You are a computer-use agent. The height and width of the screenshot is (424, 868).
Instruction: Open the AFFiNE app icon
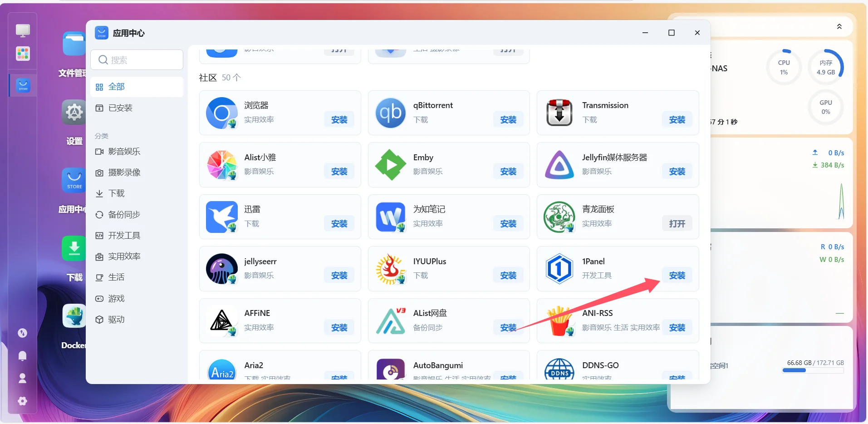pyautogui.click(x=221, y=320)
